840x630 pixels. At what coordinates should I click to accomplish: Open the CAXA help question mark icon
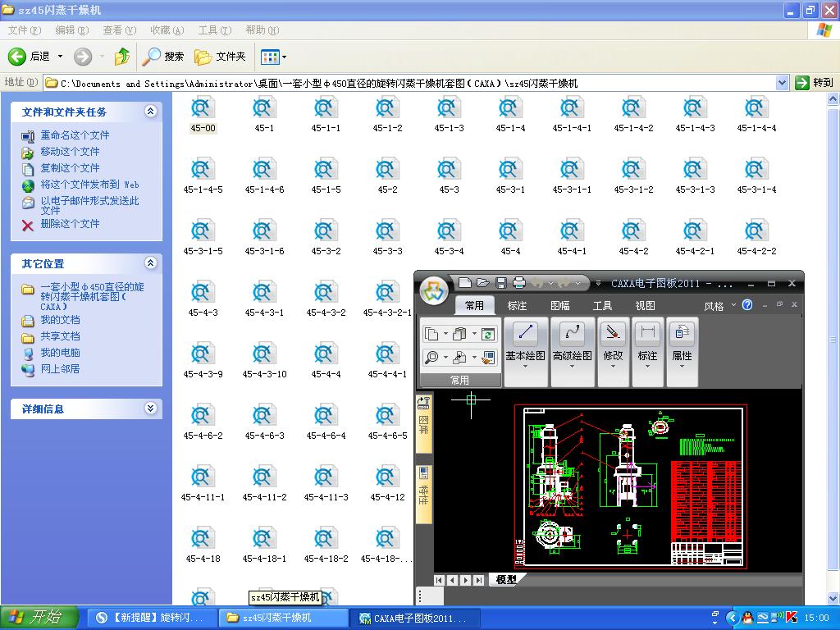click(747, 305)
